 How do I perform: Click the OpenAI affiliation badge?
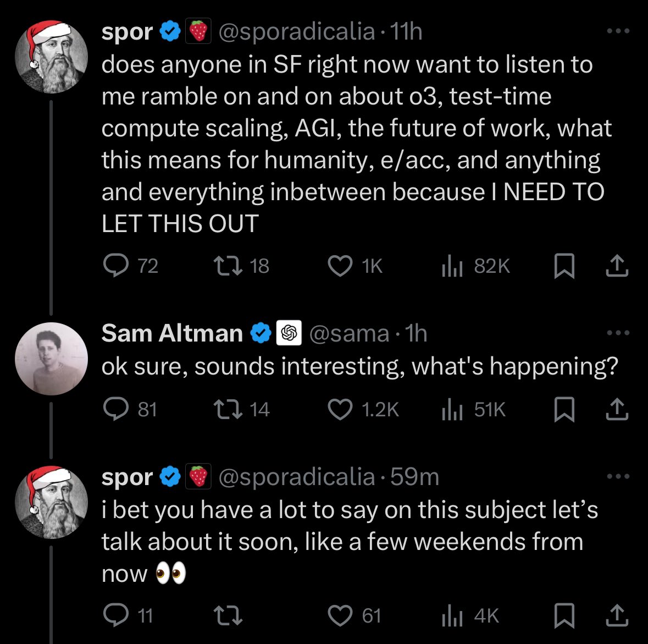tap(289, 333)
